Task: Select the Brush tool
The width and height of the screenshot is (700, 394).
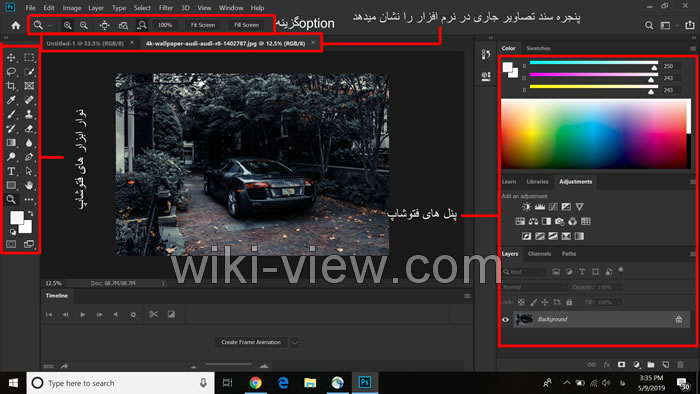Action: (11, 114)
